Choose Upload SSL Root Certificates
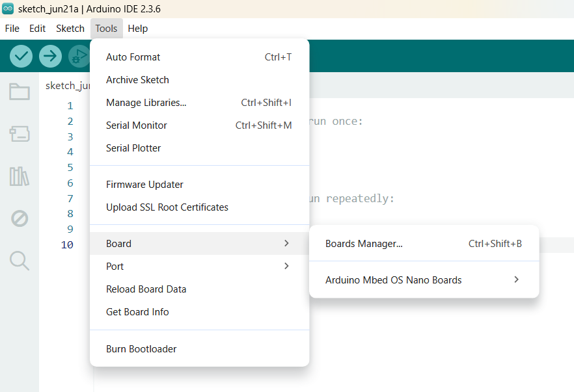Screen dimensions: 574x392 tap(200, 207)
